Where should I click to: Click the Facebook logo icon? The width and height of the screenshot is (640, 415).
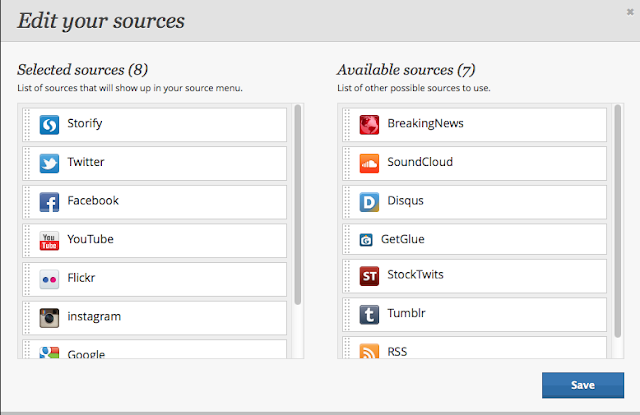pyautogui.click(x=49, y=202)
